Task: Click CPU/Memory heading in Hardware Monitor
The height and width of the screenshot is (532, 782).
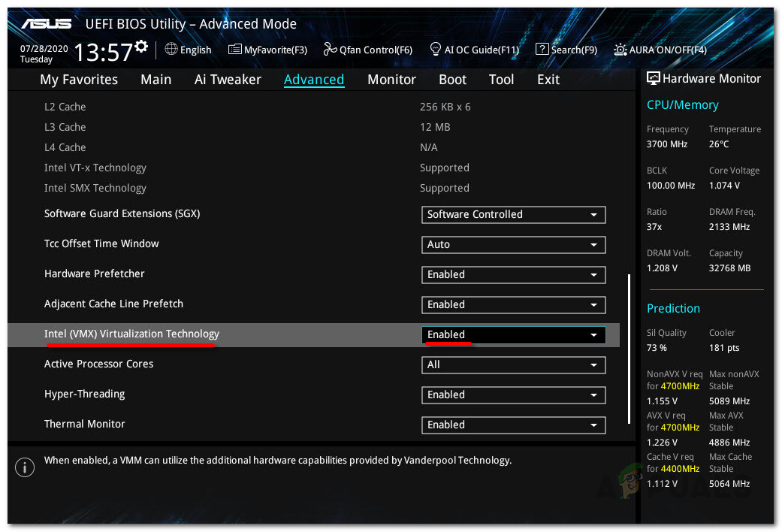Action: 682,105
